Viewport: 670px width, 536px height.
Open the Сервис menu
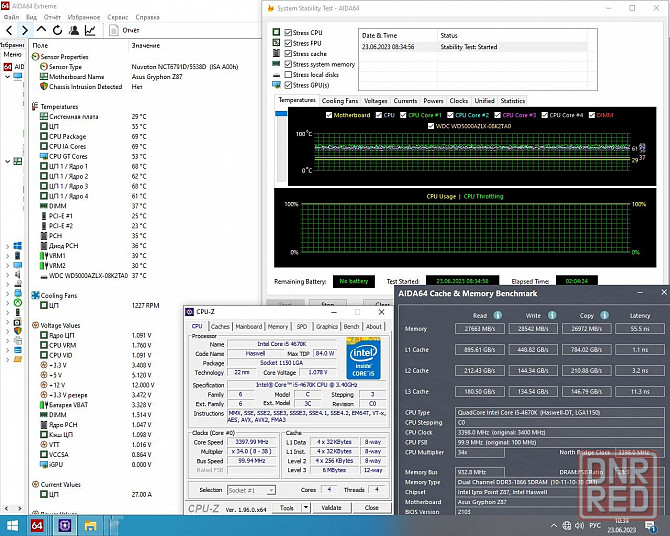click(117, 17)
